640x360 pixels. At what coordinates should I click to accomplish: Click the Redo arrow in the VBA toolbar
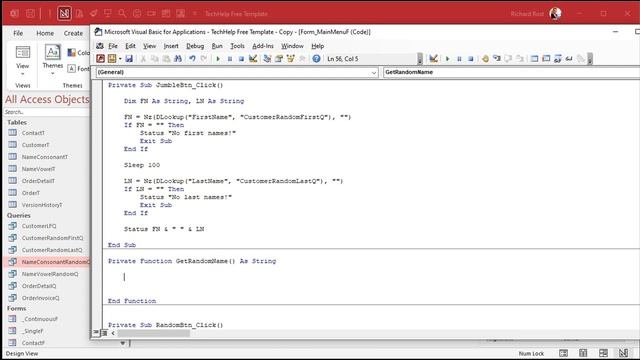tap(204, 59)
